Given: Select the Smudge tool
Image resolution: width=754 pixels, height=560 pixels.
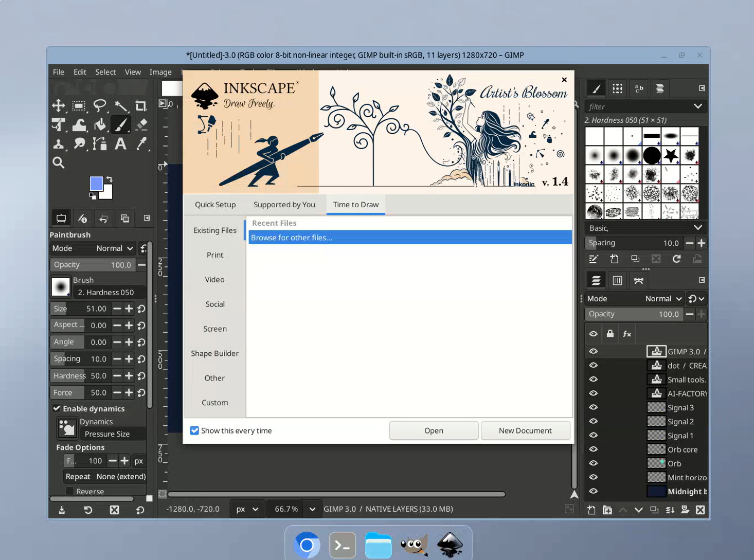Looking at the screenshot, I should (79, 144).
